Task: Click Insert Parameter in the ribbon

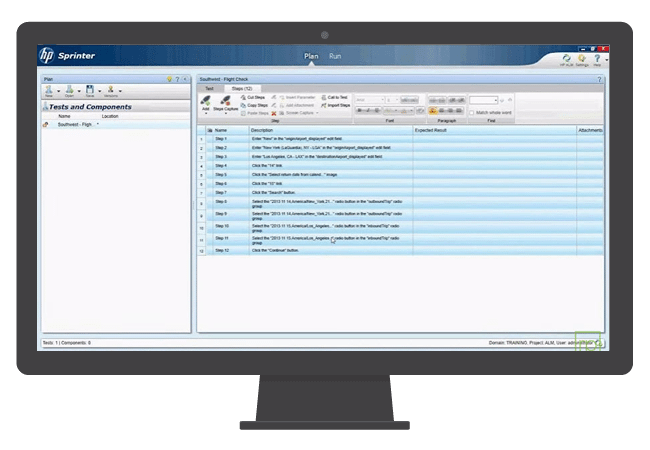Action: [297, 97]
